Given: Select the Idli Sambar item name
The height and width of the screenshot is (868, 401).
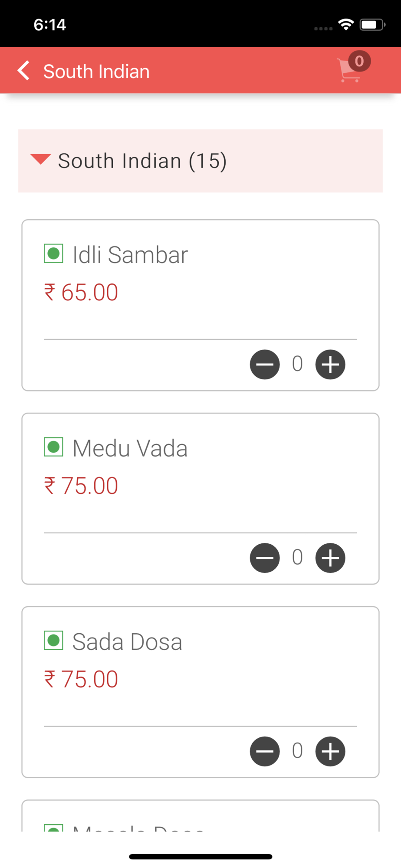Looking at the screenshot, I should [130, 255].
